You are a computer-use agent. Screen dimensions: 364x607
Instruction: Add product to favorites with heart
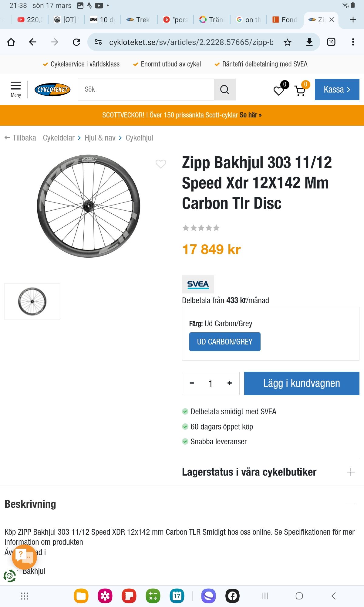161,164
